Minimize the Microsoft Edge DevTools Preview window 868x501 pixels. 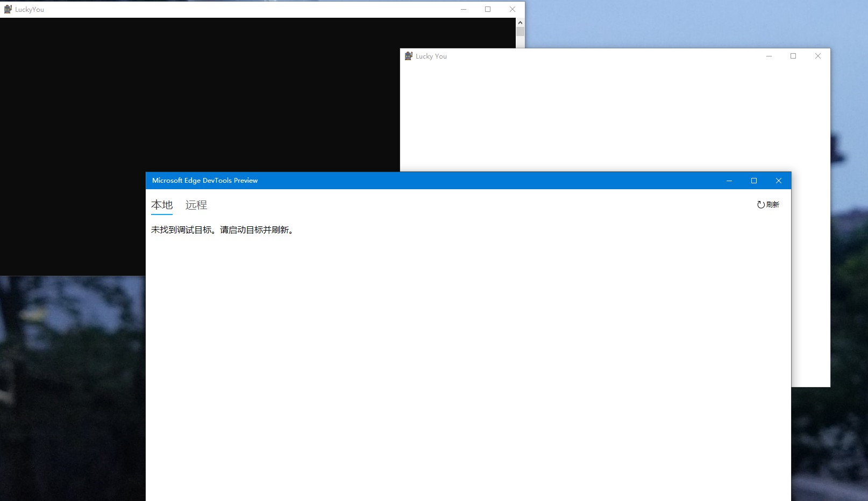point(729,181)
